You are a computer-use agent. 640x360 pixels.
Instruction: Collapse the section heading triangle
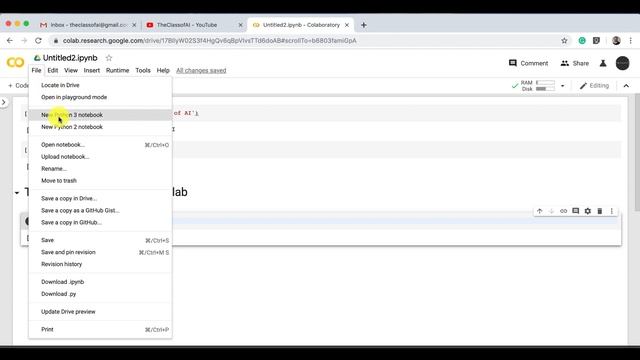(17, 192)
